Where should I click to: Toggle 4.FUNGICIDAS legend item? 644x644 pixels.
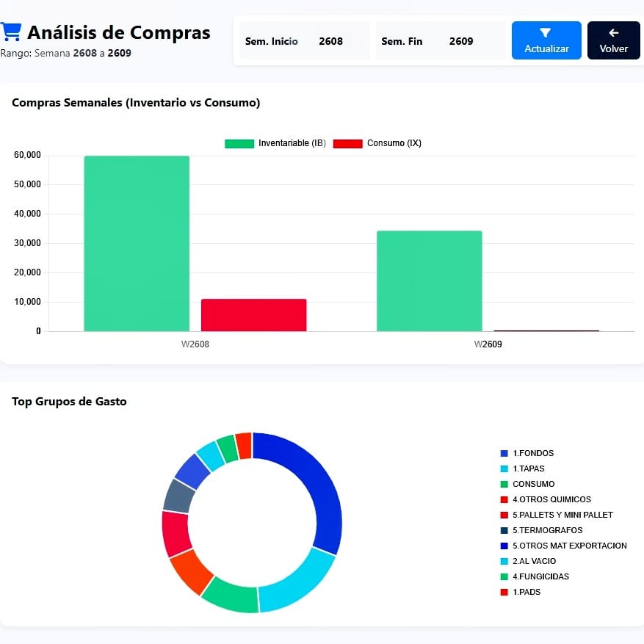(x=535, y=576)
